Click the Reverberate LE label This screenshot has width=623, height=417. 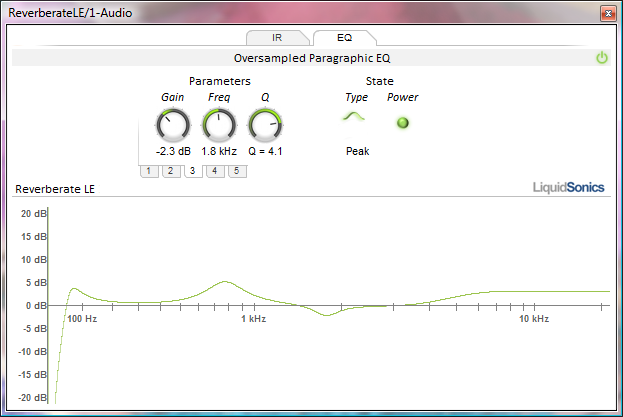[55, 189]
